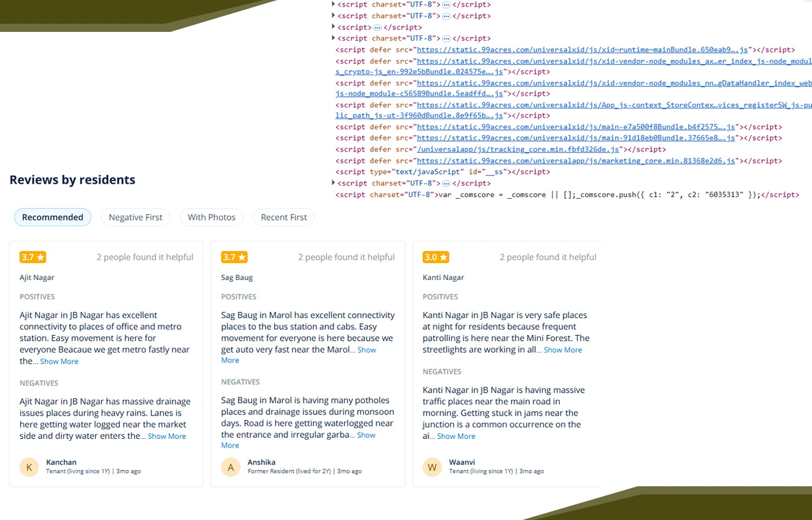The height and width of the screenshot is (520, 812).
Task: Filter reviews by With Photos
Action: tap(211, 217)
